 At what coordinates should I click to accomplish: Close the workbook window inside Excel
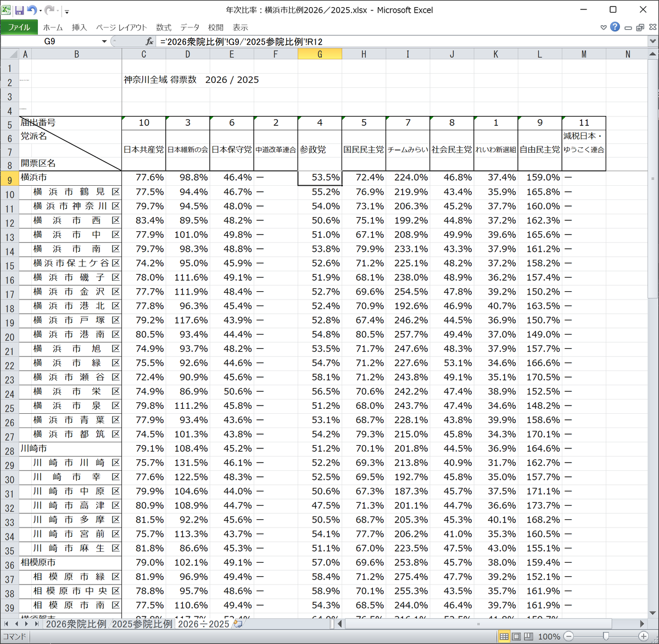[652, 27]
